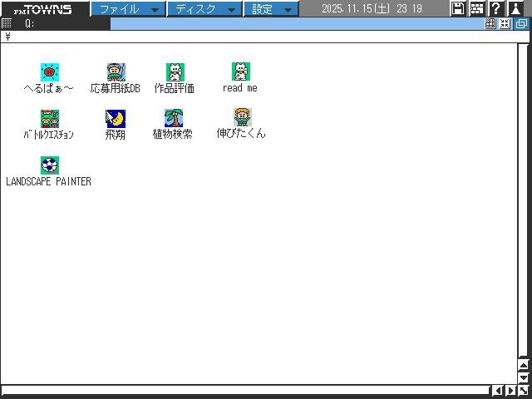Click the へるぱぁ～ label text
Viewport: 532px width, 399px height.
(x=48, y=88)
